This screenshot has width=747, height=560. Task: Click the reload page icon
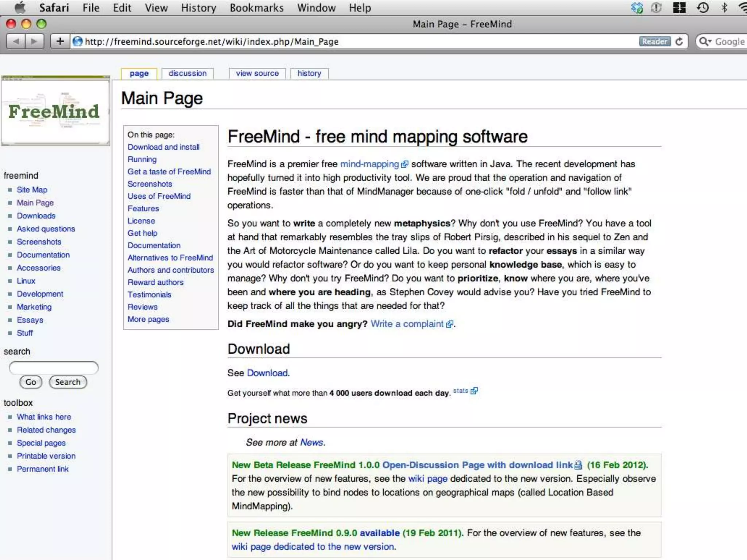click(x=679, y=42)
